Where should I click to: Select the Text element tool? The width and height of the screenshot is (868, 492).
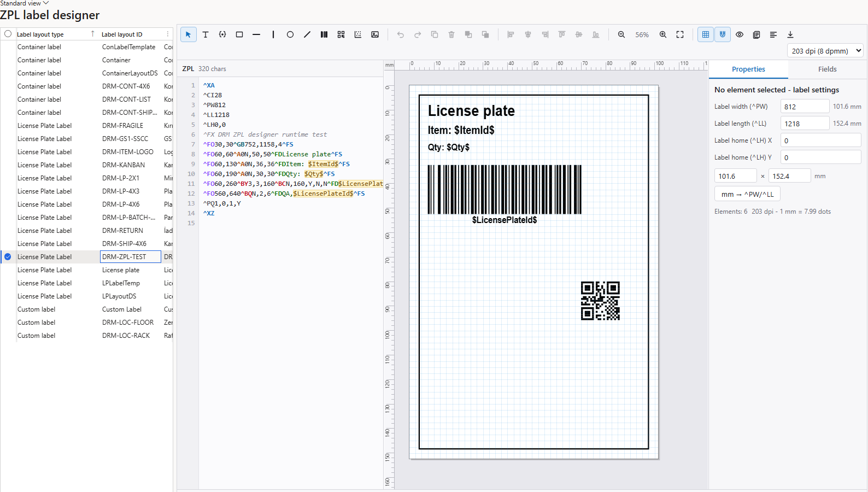[x=206, y=34]
